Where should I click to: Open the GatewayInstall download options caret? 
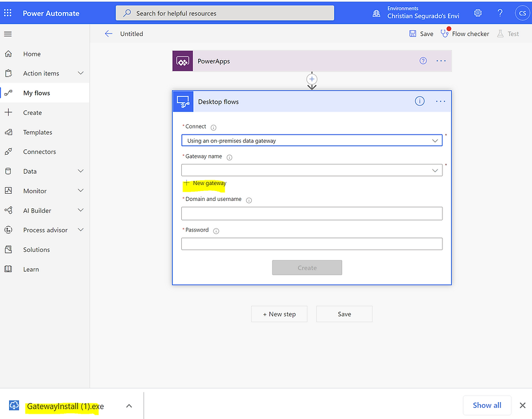click(129, 406)
